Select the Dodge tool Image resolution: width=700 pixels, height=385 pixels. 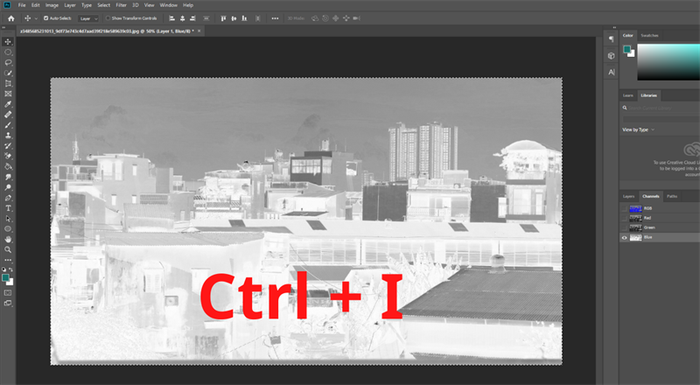tap(8, 188)
